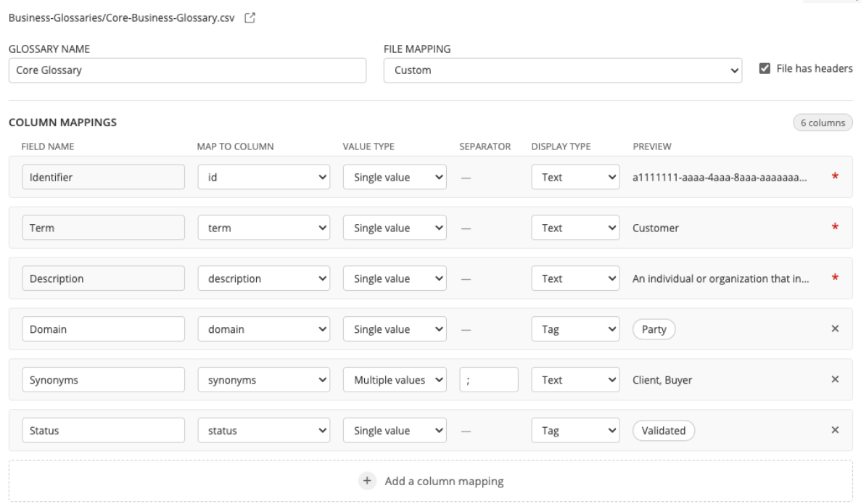This screenshot has height=504, width=861.
Task: Edit the semicolon separator for Synonyms
Action: point(490,379)
